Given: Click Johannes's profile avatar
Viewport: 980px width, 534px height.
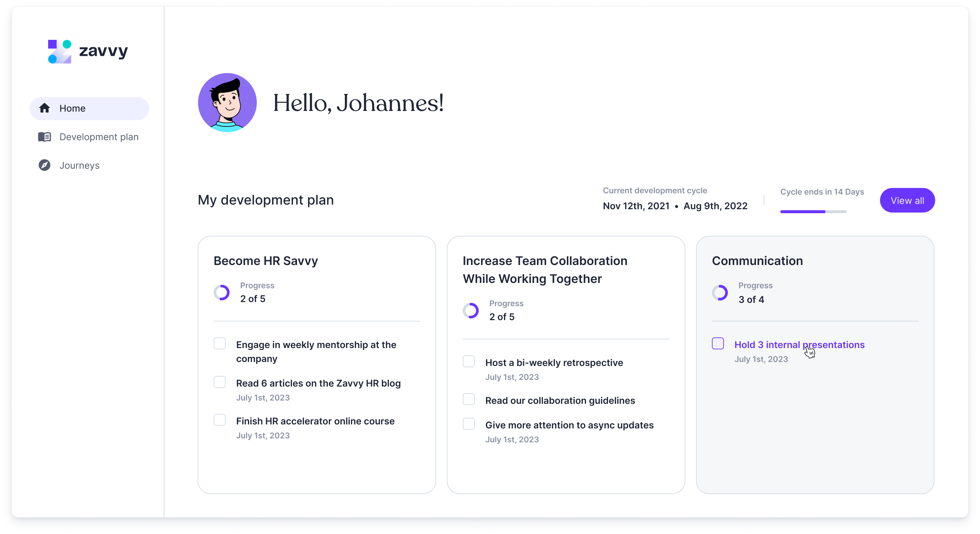Looking at the screenshot, I should 227,102.
